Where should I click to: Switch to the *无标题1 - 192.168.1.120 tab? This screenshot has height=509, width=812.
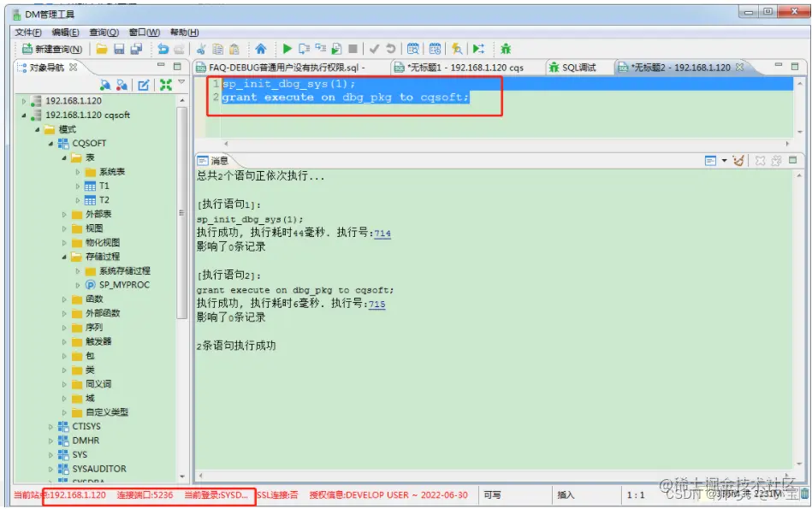click(459, 68)
